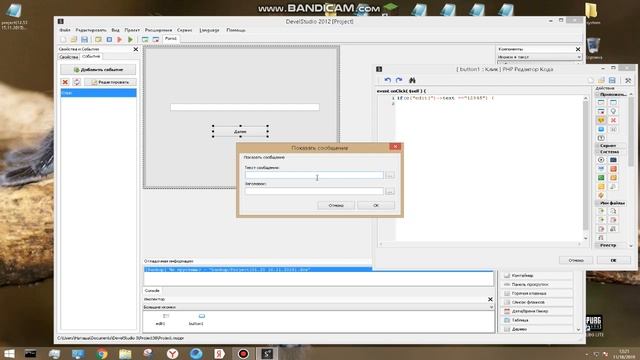Select the Console tab
The width and height of the screenshot is (640, 360).
pos(152,291)
